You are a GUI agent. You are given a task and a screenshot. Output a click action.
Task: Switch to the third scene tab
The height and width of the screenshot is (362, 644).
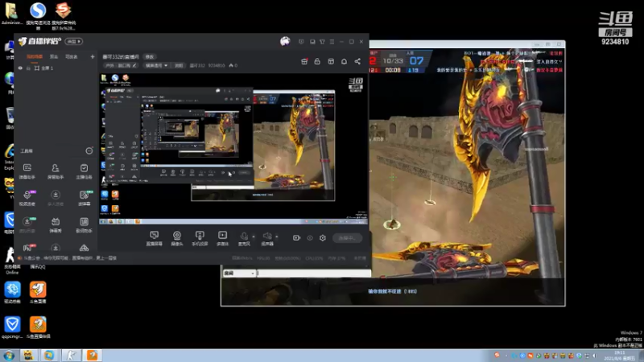[72, 56]
